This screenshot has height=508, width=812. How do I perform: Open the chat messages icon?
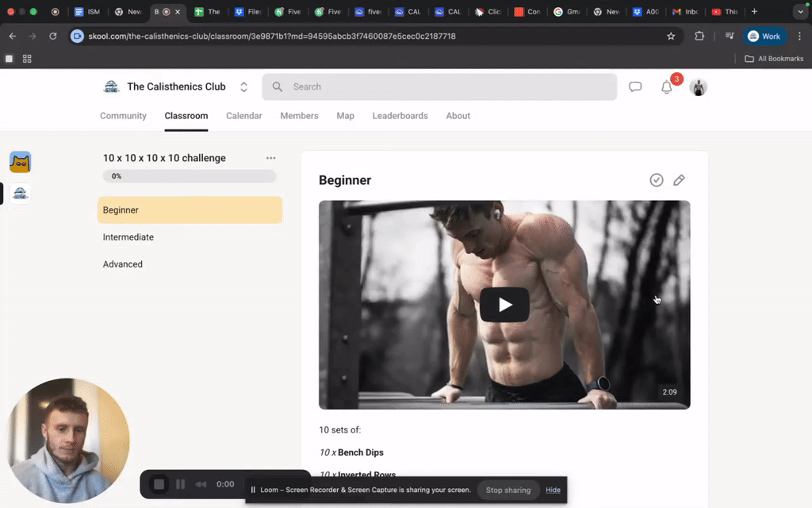point(635,87)
